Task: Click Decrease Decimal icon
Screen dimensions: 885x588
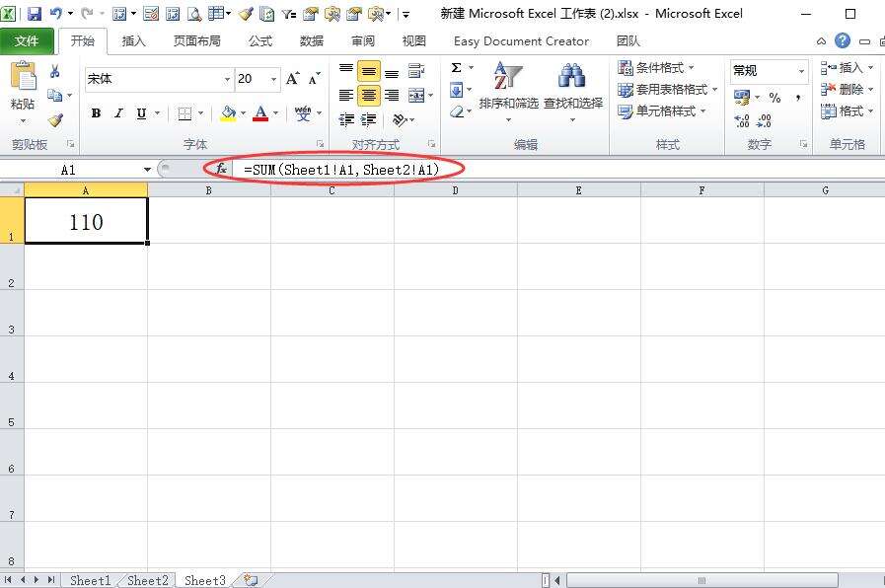Action: click(765, 120)
